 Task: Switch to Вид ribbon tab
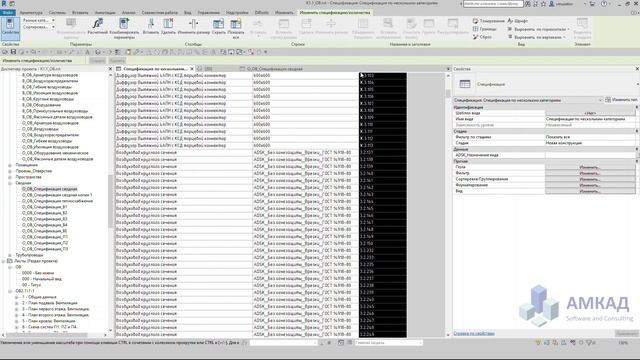pyautogui.click(x=187, y=13)
